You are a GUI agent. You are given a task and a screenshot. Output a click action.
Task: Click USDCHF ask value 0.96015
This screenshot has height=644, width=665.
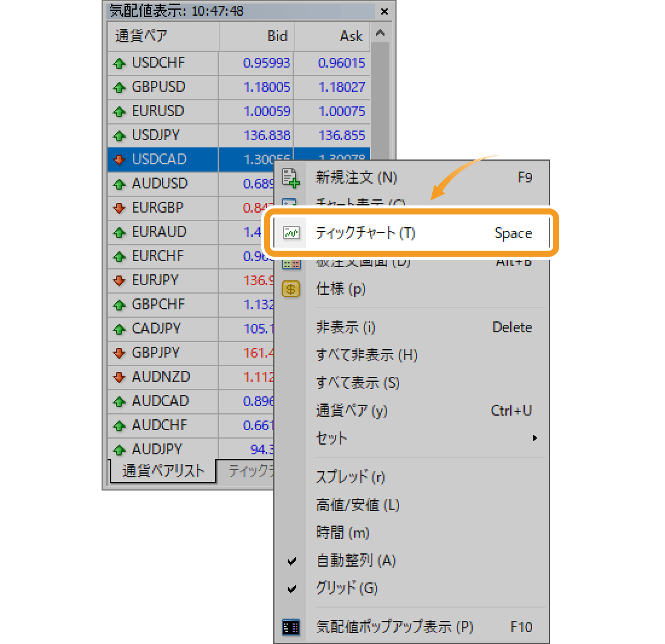click(342, 63)
